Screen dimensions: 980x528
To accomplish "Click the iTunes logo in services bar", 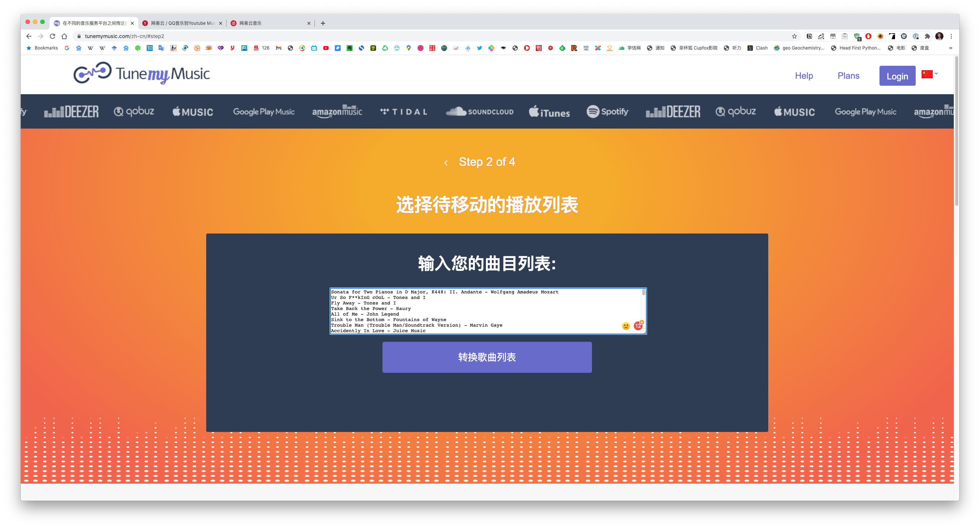I will coord(549,112).
